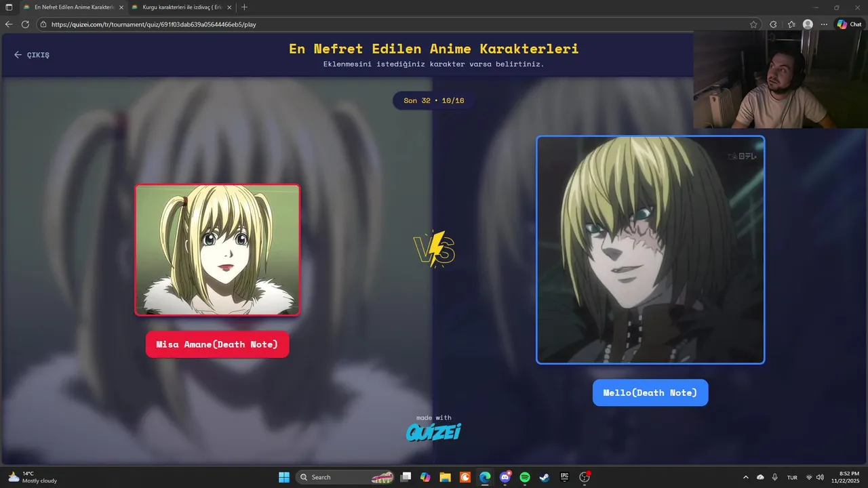View site information lock icon

point(43,24)
